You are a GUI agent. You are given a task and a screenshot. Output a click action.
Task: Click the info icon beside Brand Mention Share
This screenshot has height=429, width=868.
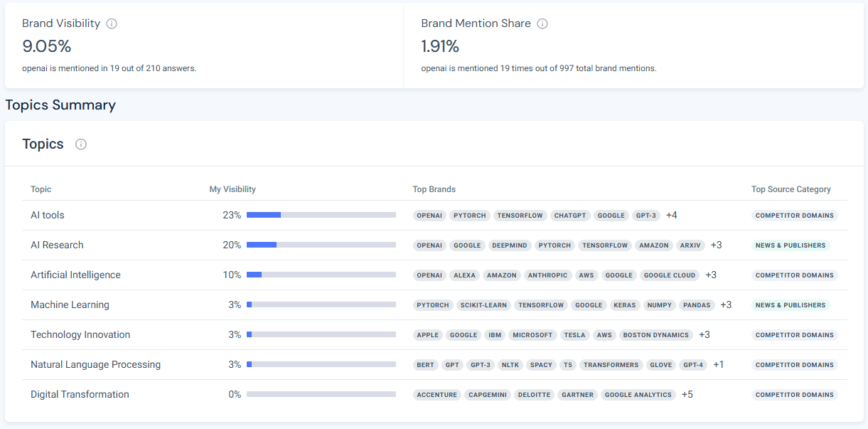[542, 23]
